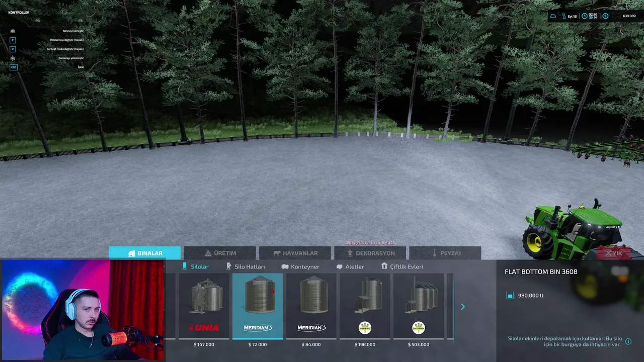Open the BINALAR buildings tab

point(145,253)
